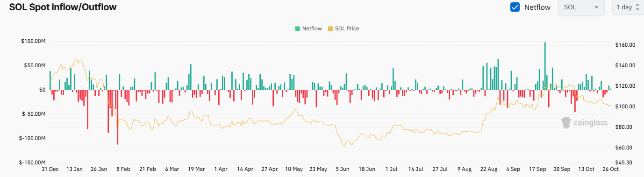
Task: Click the 19 Mar date label
Action: (196, 169)
